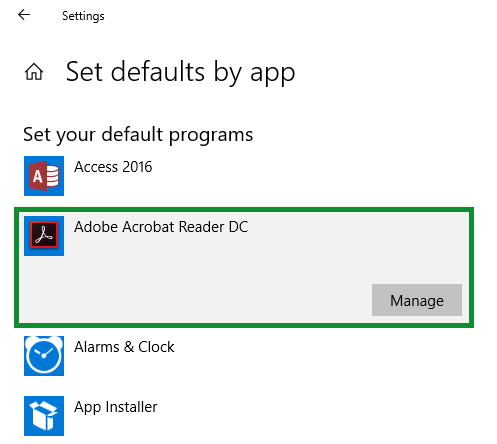Screen dimensions: 497x444
Task: Click the Access 2016 app icon
Action: tap(44, 176)
